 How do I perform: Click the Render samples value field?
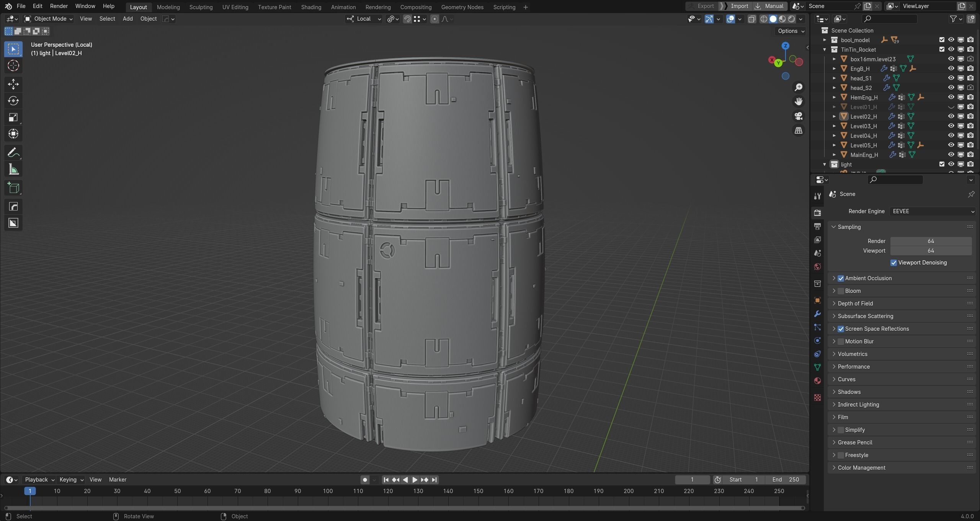coord(930,241)
